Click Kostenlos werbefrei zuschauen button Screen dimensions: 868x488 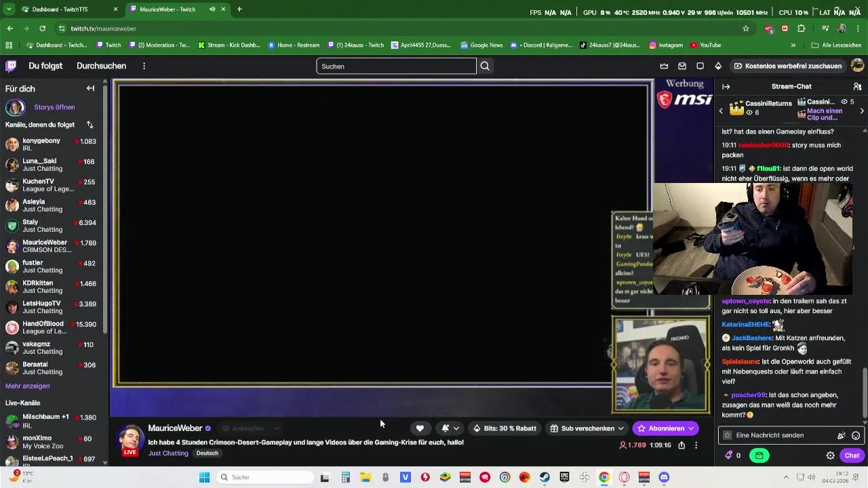tap(787, 66)
